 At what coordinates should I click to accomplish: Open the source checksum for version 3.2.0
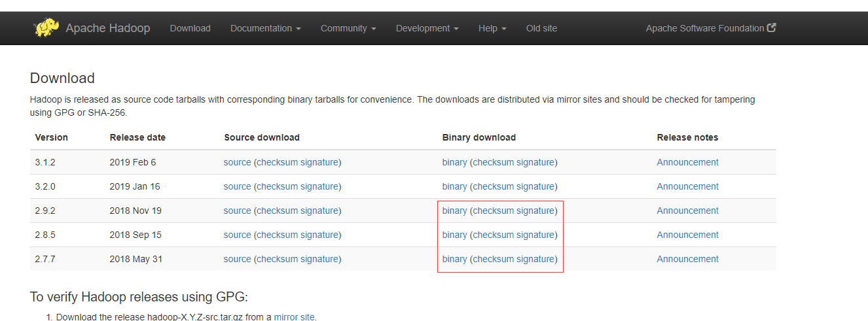click(277, 186)
